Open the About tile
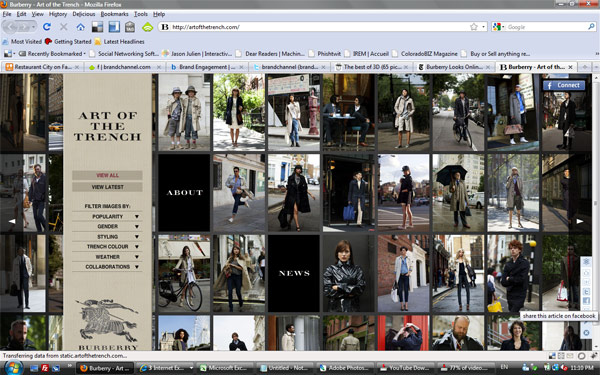 (x=184, y=192)
